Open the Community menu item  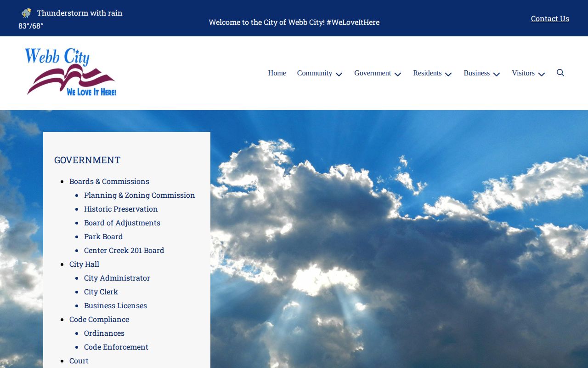315,73
